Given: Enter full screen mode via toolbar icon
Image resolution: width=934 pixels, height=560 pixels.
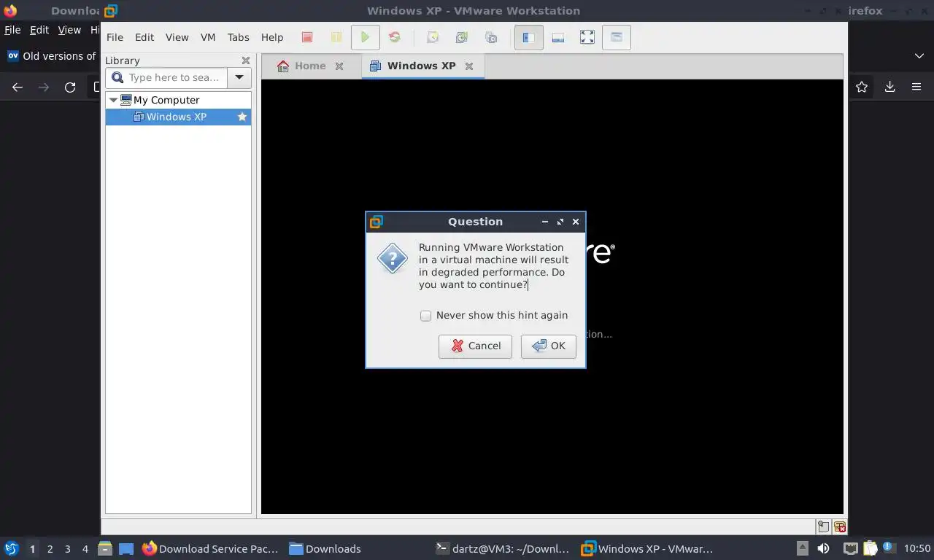Looking at the screenshot, I should [587, 37].
